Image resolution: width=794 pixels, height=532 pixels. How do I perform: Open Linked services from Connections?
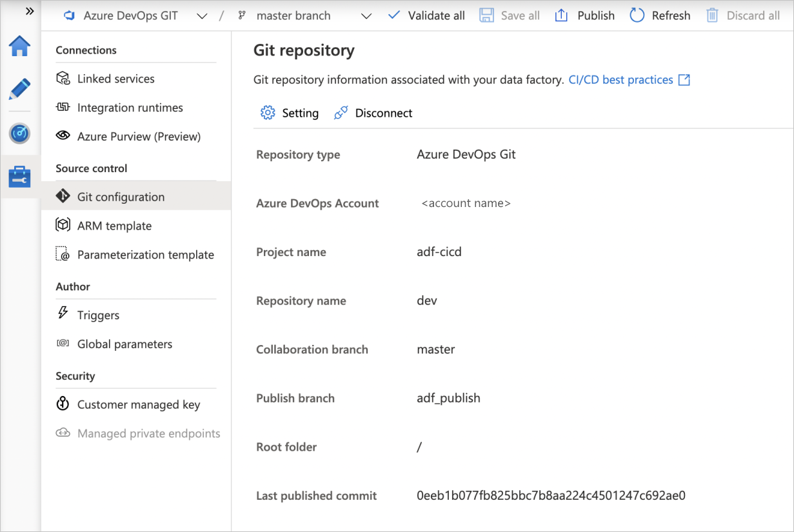point(115,78)
